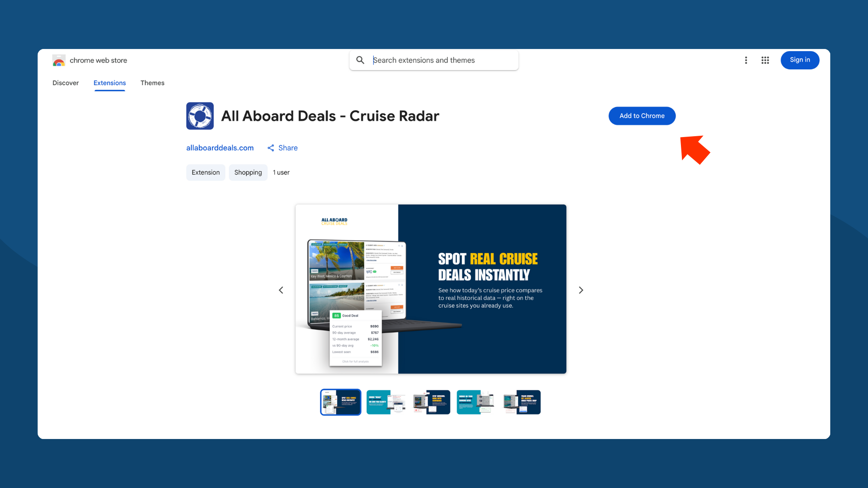The height and width of the screenshot is (488, 868).
Task: Open the three-dot more options menu
Action: [x=746, y=60]
